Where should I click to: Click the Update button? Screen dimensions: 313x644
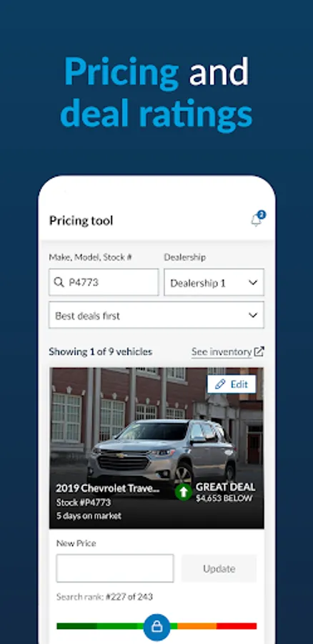point(219,568)
